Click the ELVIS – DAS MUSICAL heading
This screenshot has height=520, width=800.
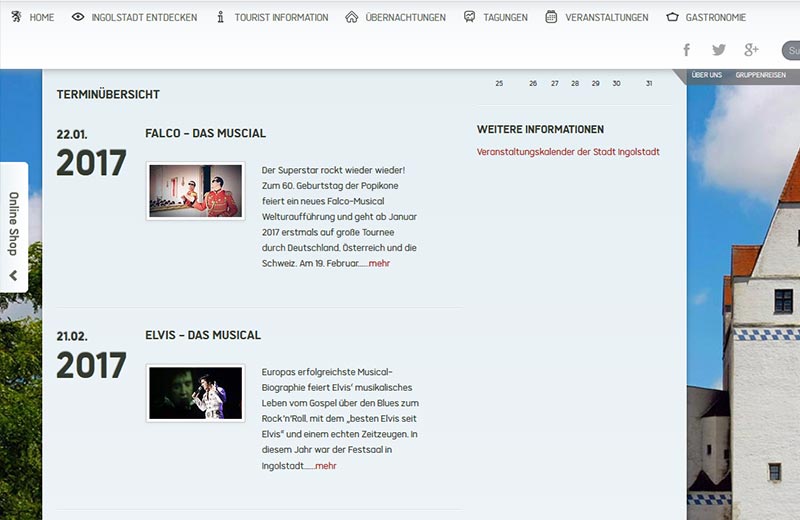click(x=203, y=335)
